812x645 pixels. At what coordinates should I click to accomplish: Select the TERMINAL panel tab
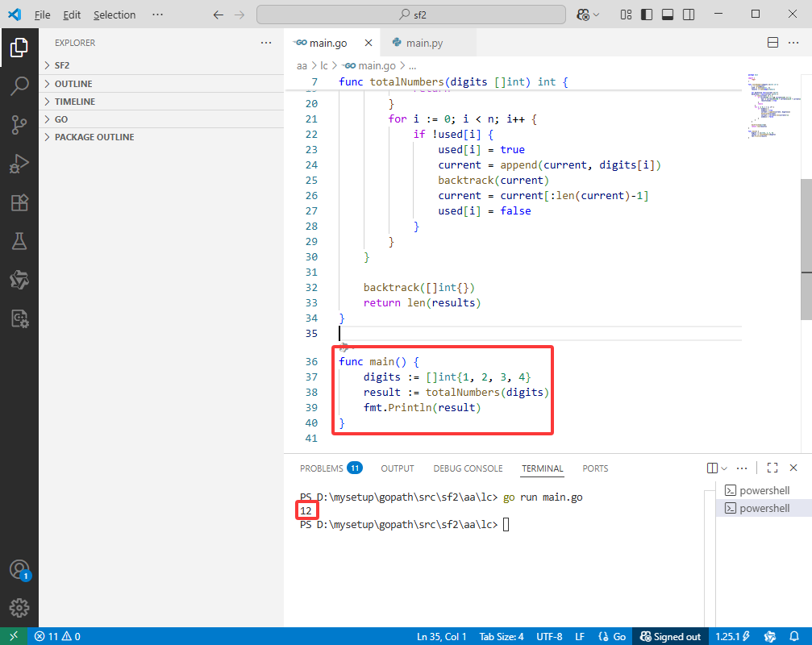(542, 468)
